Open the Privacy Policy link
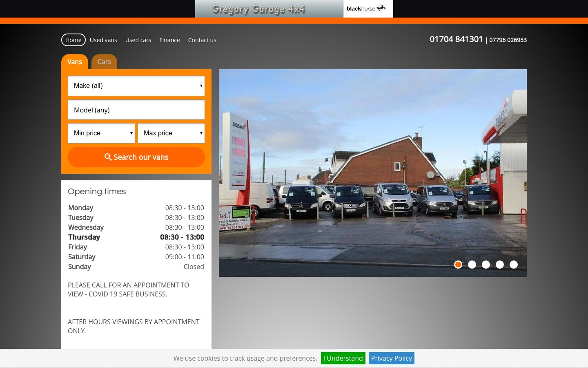This screenshot has height=368, width=588. point(392,358)
